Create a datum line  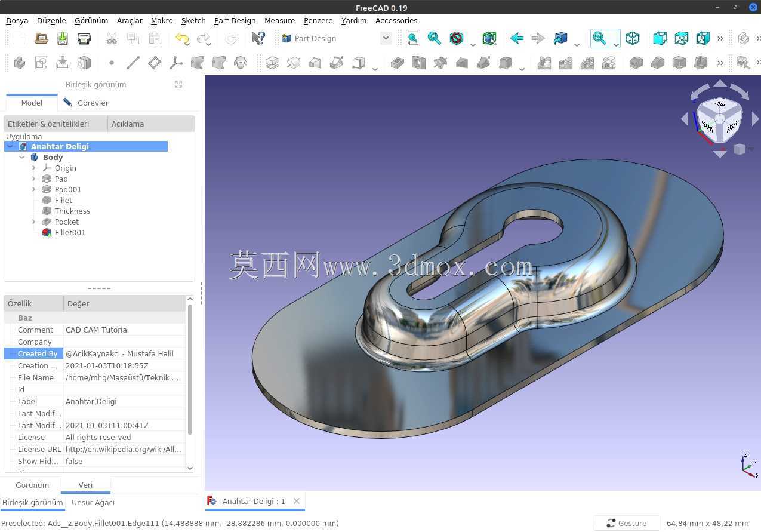[x=133, y=63]
